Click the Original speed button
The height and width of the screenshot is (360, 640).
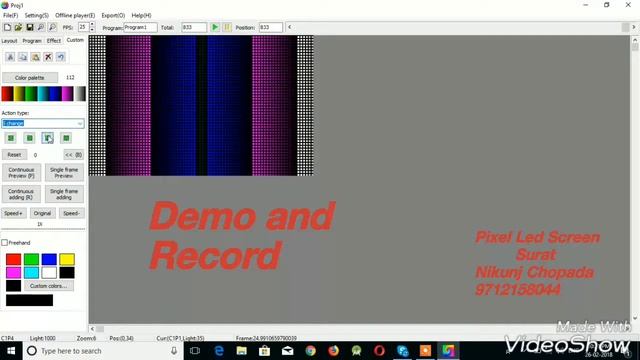(42, 213)
